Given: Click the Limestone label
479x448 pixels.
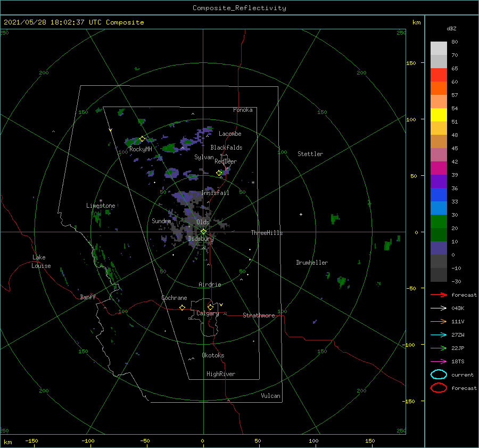Looking at the screenshot, I should pyautogui.click(x=101, y=206).
